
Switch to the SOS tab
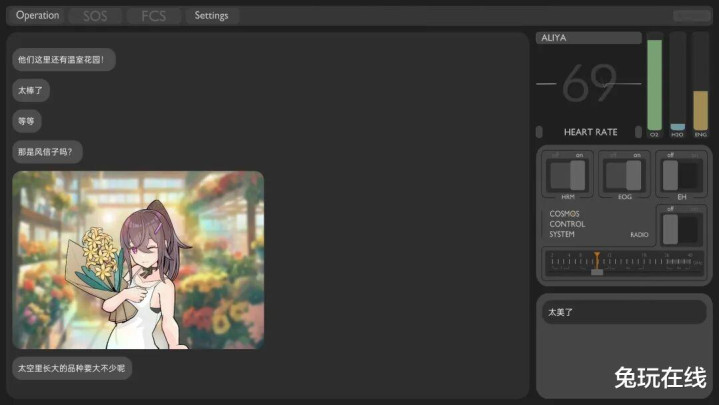tap(95, 16)
